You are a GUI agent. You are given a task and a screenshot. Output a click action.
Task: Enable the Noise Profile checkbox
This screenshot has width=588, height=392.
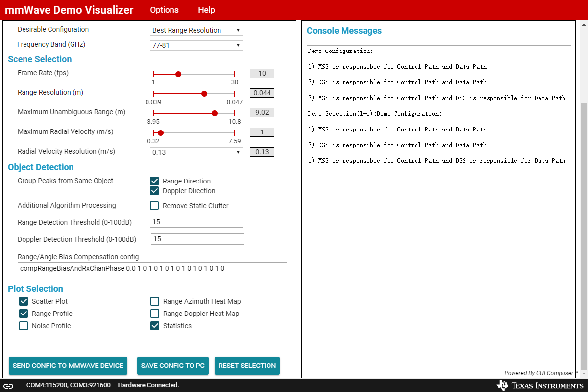[24, 326]
